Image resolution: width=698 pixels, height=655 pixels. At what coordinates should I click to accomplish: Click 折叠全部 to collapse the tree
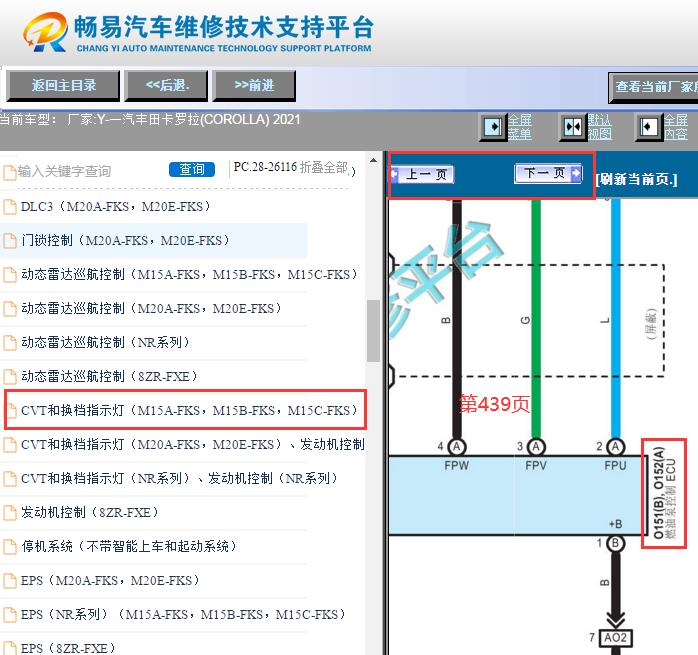tap(324, 167)
